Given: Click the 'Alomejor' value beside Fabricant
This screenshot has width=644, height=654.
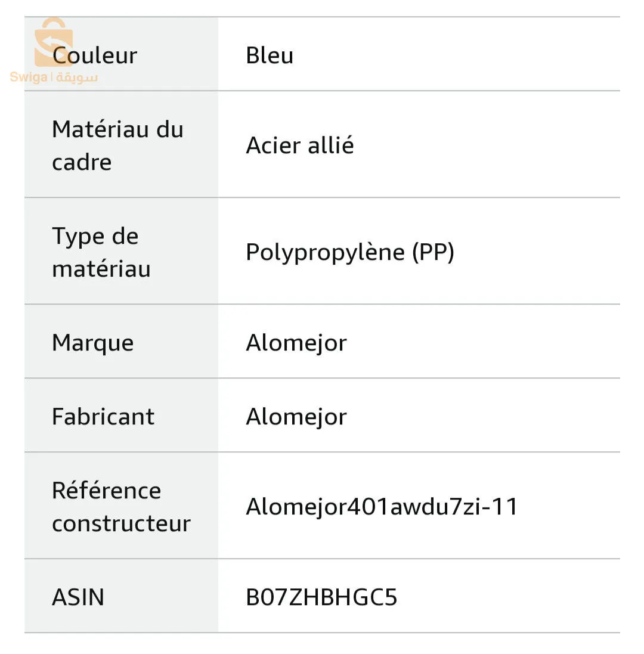Looking at the screenshot, I should pyautogui.click(x=296, y=417).
